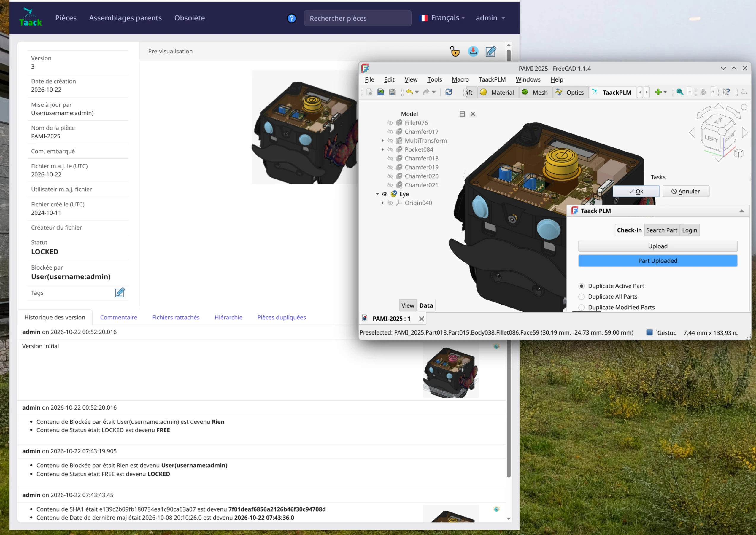This screenshot has width=756, height=535.
Task: Open the TaackPLM menu in FreeCAD menu bar
Action: coord(492,79)
